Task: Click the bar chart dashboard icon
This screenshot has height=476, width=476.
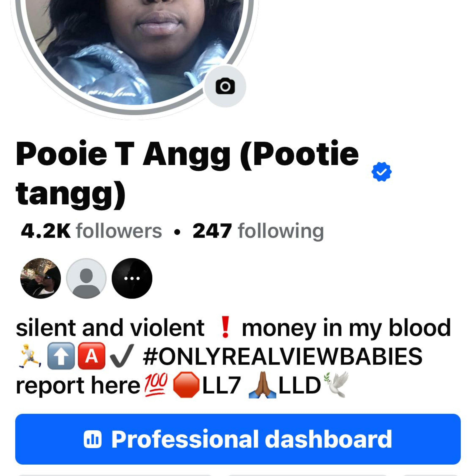Action: coord(92,439)
